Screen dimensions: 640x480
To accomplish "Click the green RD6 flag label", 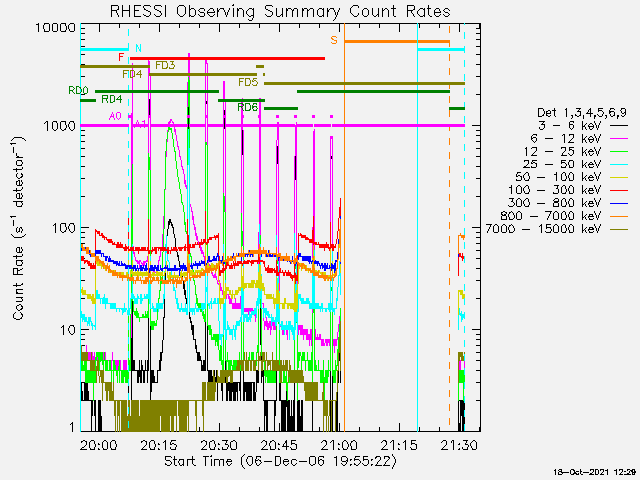I will point(247,108).
